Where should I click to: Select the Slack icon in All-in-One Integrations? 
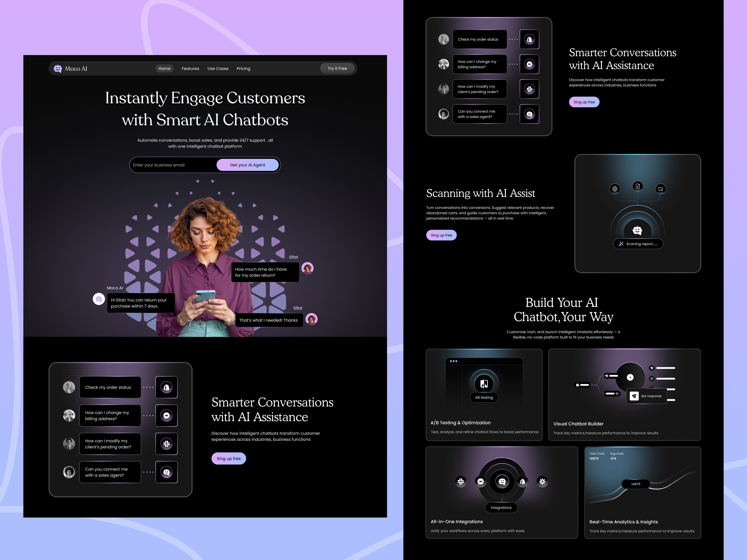tap(460, 482)
